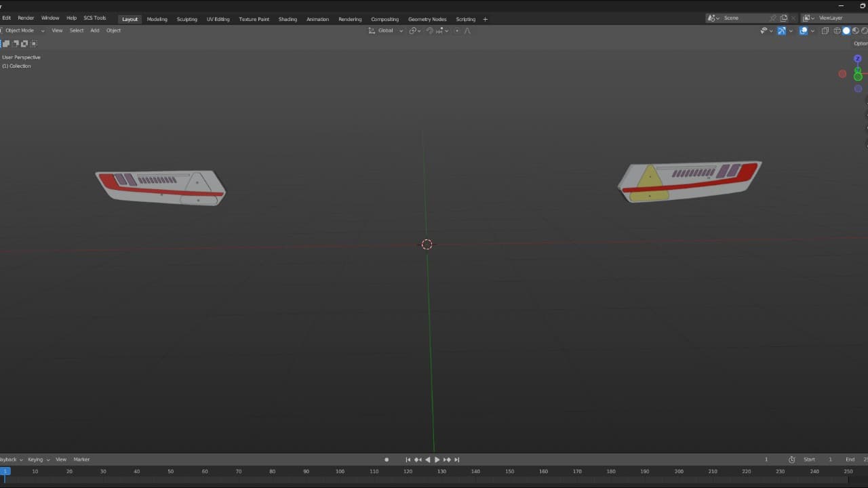Click frame 100 on the timeline ruler

tap(340, 471)
